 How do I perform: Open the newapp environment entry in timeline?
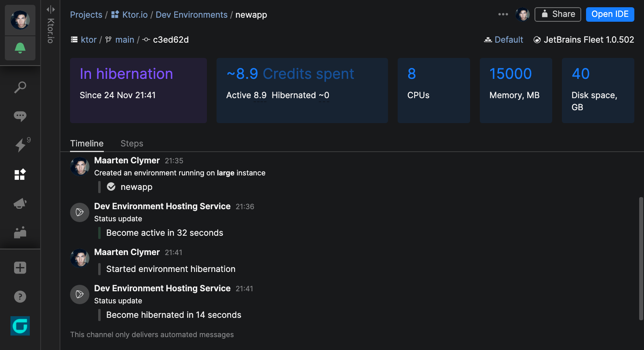(136, 187)
